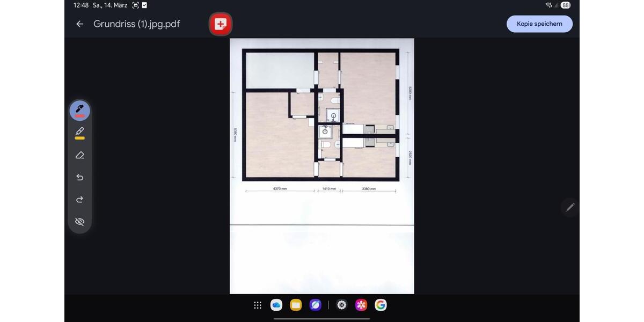Screen dimensions: 644x322
Task: Click the floor plan image on the page
Action: (321, 115)
